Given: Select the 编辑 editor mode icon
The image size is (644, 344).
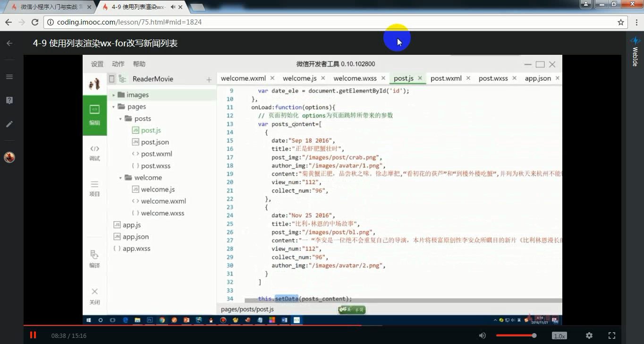Looking at the screenshot, I should tap(94, 115).
